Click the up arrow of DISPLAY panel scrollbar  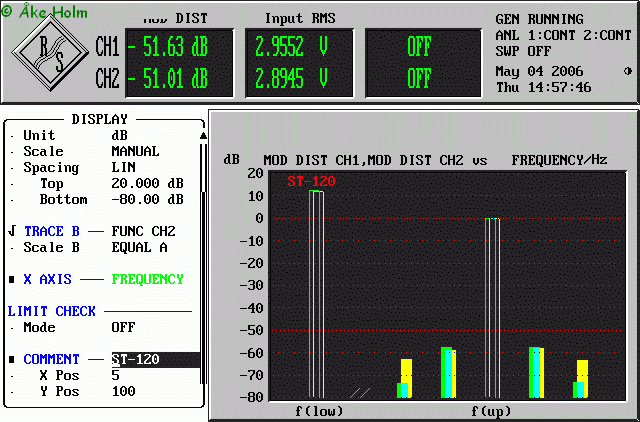[203, 135]
